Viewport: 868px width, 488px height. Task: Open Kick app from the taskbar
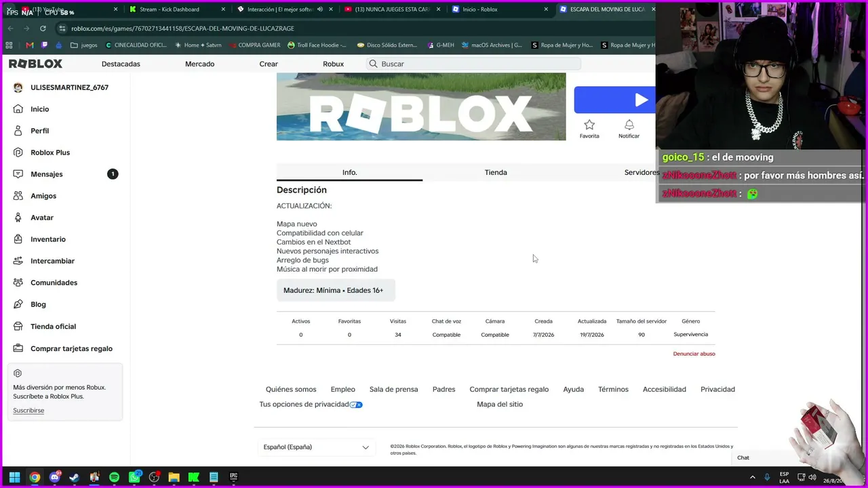193,477
